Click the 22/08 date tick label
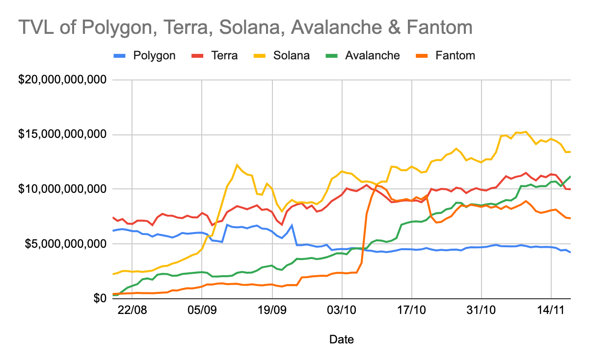Viewport: 589px width, 364px height. tap(133, 312)
